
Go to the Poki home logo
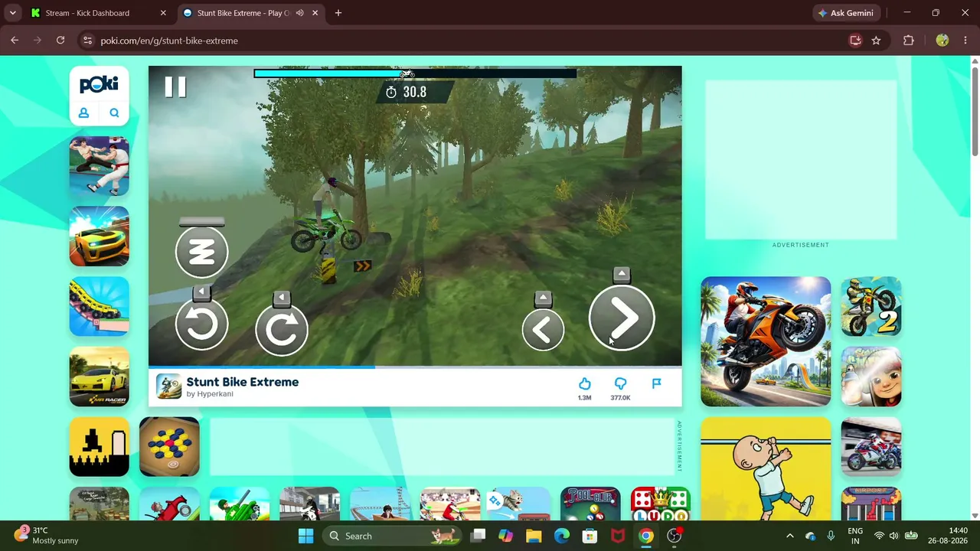[x=99, y=84]
